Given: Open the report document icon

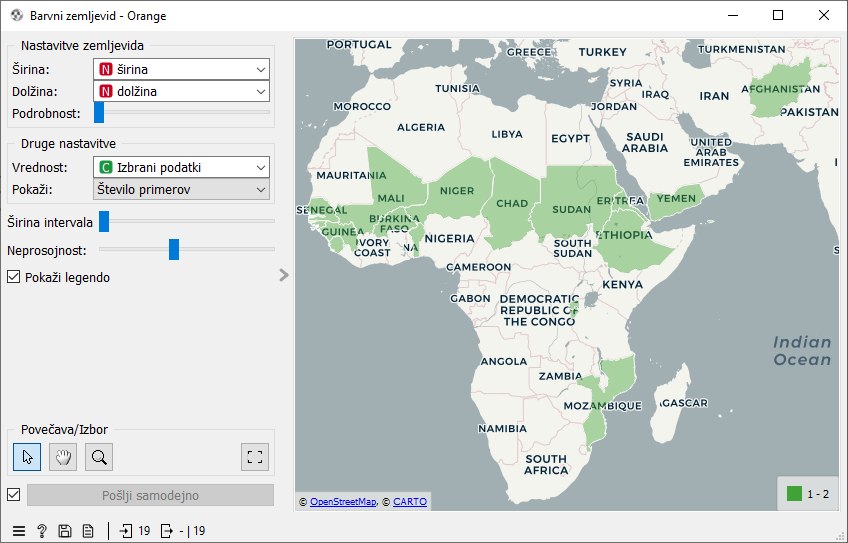Looking at the screenshot, I should (x=88, y=531).
